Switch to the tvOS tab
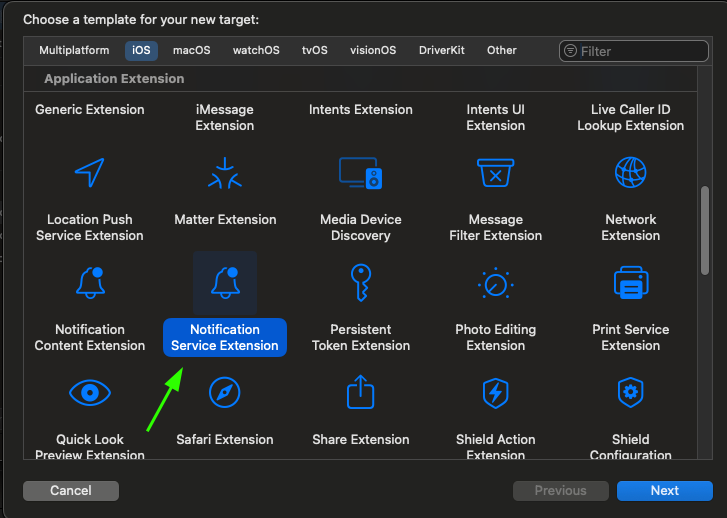 tap(315, 51)
